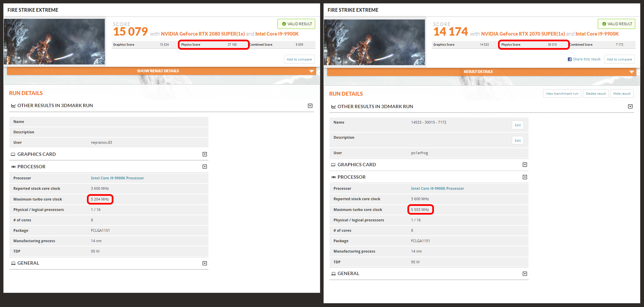Click the green valid result icon on RTX 2070 result
644x307 pixels.
604,24
